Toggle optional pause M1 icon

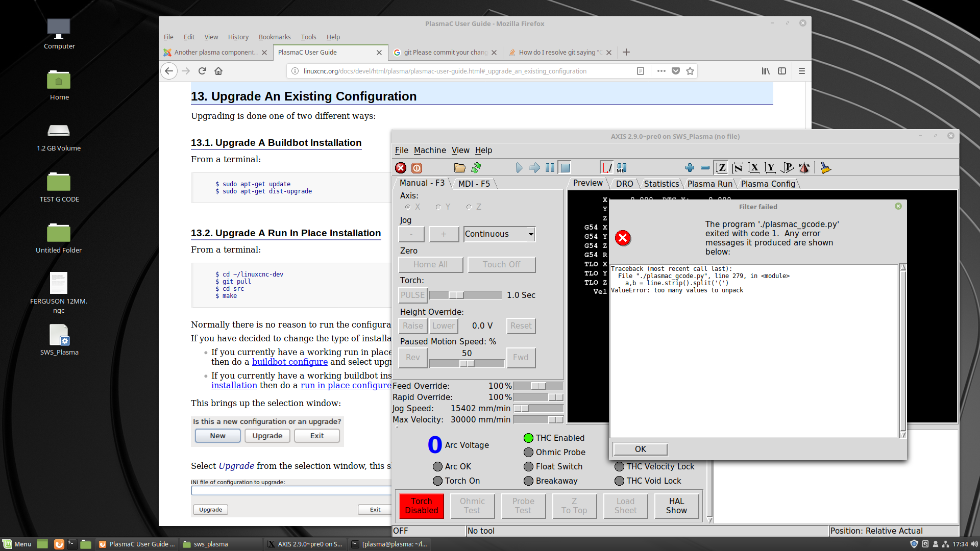coord(622,168)
